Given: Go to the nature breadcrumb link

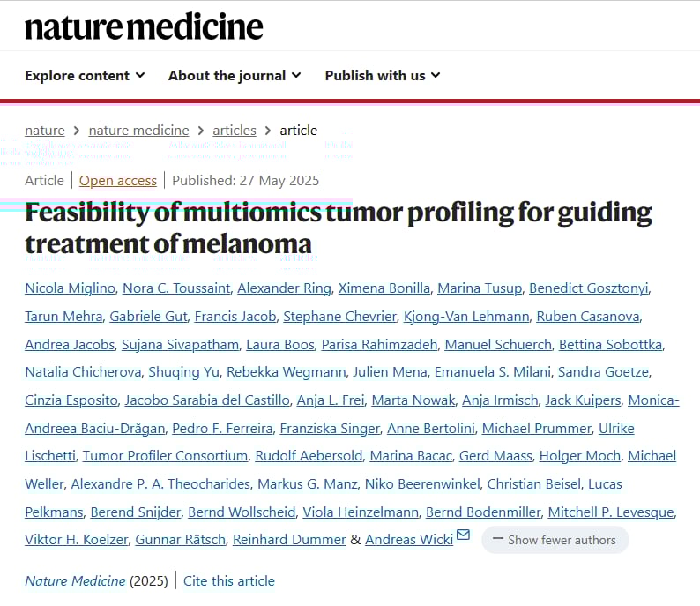Looking at the screenshot, I should click(x=44, y=130).
